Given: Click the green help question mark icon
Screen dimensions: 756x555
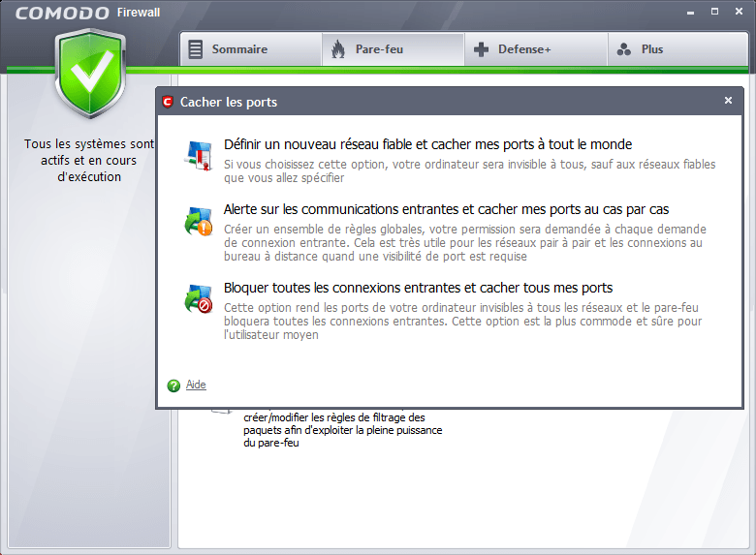Looking at the screenshot, I should [x=173, y=385].
